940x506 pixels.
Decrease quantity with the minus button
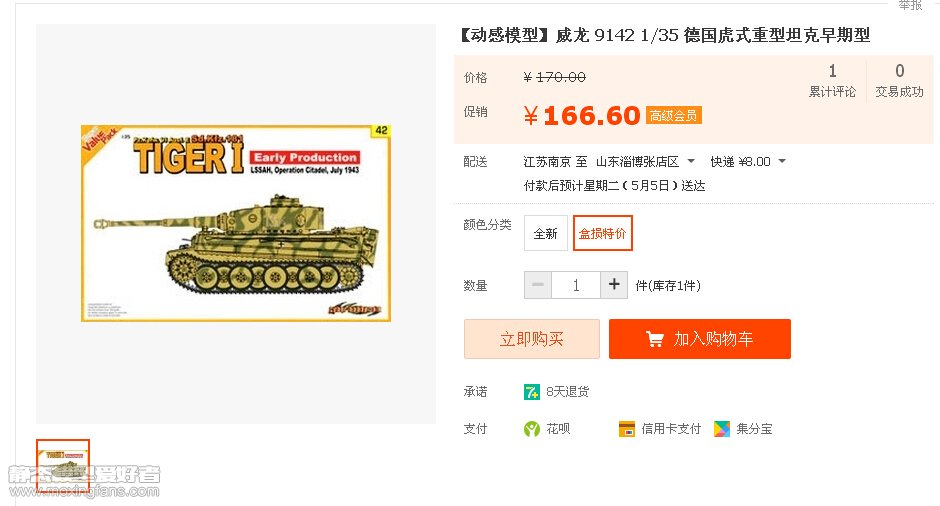(x=538, y=285)
